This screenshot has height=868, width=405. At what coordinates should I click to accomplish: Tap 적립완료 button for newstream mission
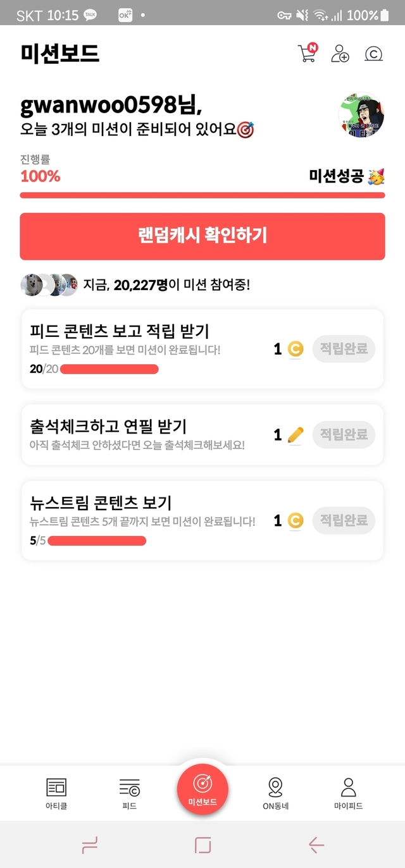coord(344,520)
